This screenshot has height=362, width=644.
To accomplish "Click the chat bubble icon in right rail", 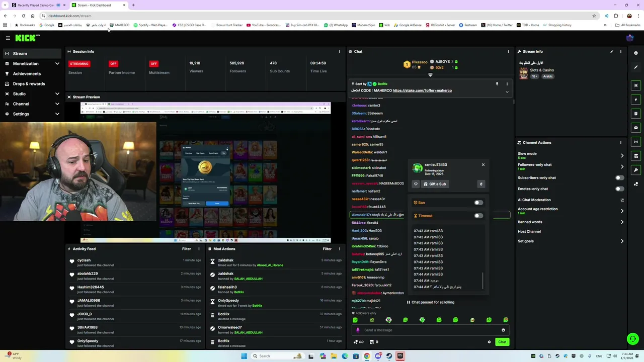I will click(636, 128).
